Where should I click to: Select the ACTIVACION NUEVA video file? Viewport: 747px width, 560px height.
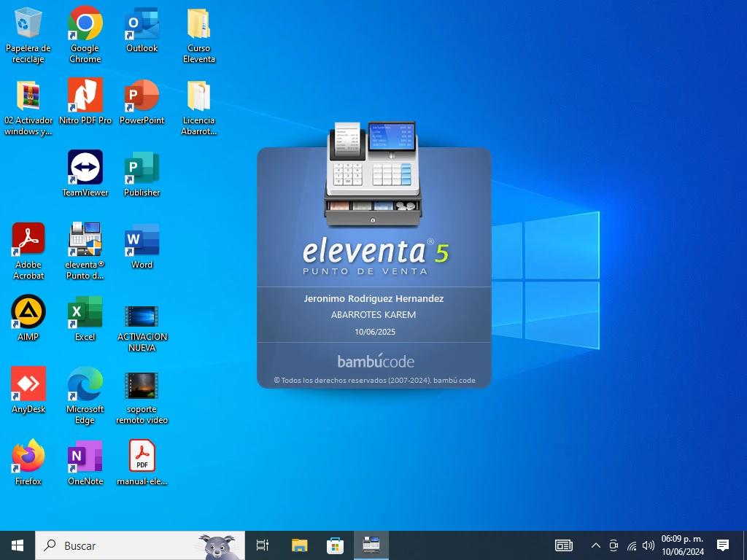[142, 316]
